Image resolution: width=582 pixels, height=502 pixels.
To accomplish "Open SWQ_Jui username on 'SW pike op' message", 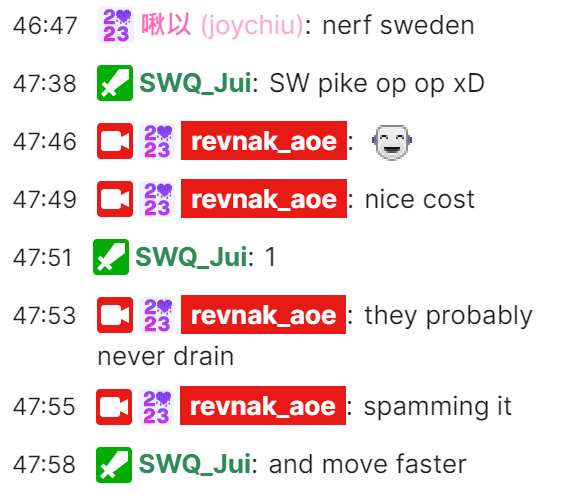I will [x=195, y=83].
